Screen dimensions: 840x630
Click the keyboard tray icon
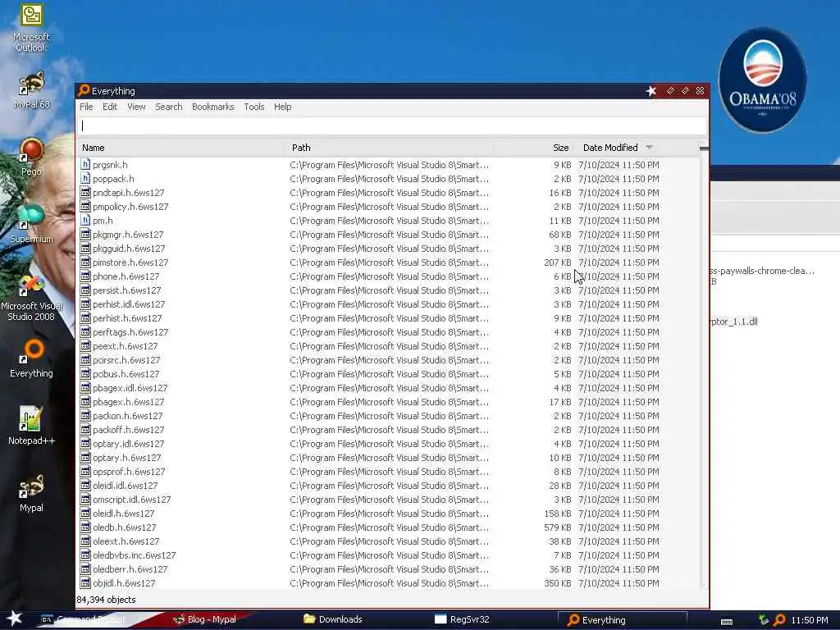(727, 621)
